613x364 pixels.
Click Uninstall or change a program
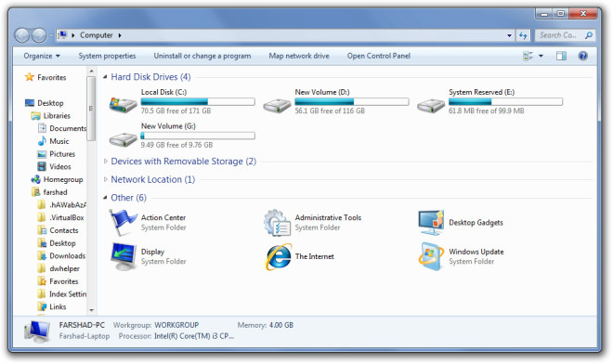[202, 56]
